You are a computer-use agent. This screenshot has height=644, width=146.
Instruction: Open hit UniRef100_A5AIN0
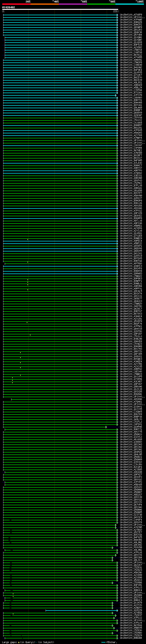coord(131,572)
